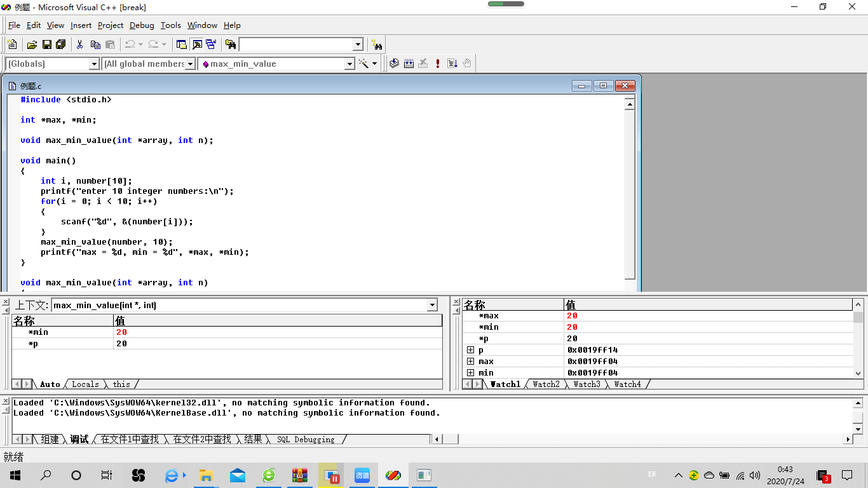Open the File menu
This screenshot has width=868, height=488.
14,25
